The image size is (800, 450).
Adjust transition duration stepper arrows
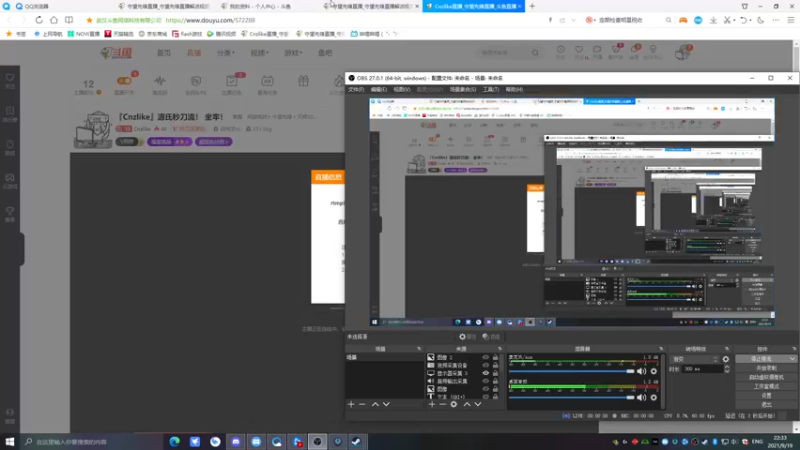(727, 369)
